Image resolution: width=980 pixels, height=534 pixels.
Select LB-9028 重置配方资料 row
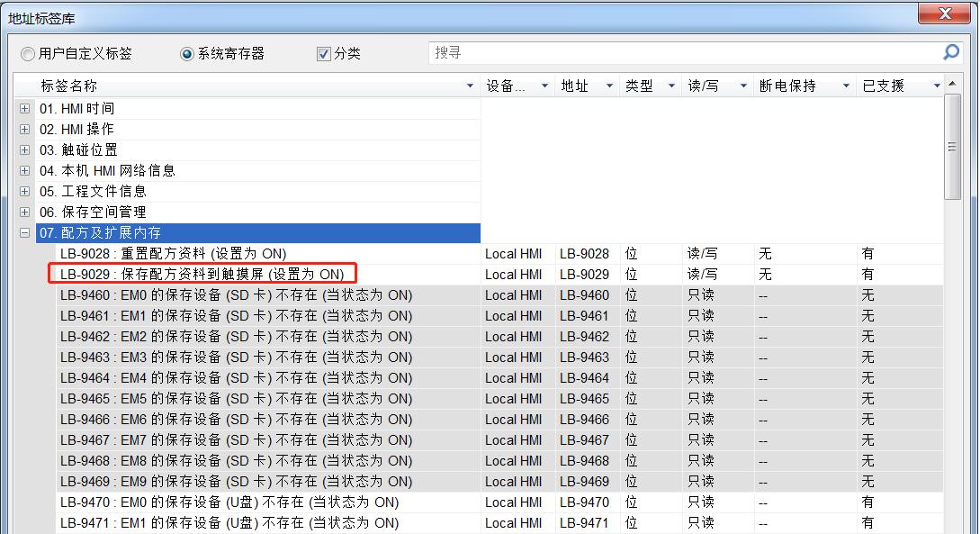(x=499, y=253)
